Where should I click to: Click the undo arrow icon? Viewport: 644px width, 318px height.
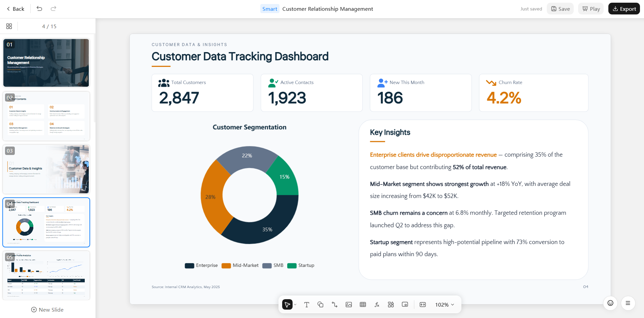tap(39, 9)
